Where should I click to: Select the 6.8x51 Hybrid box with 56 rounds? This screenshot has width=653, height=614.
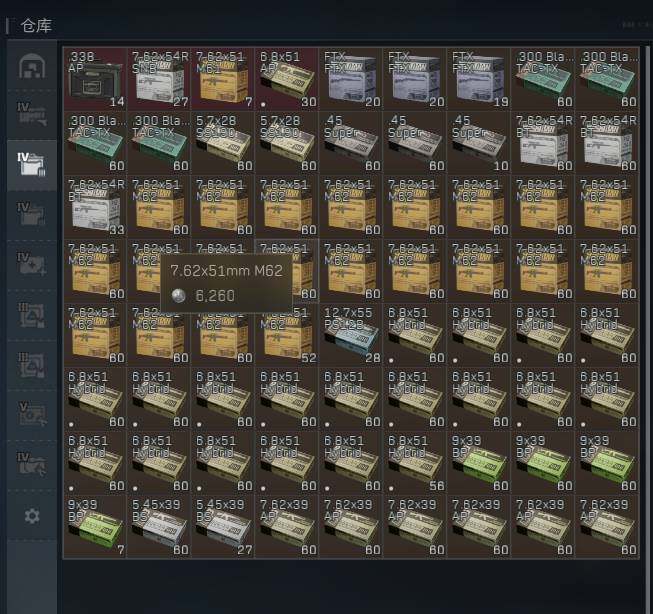pyautogui.click(x=416, y=463)
